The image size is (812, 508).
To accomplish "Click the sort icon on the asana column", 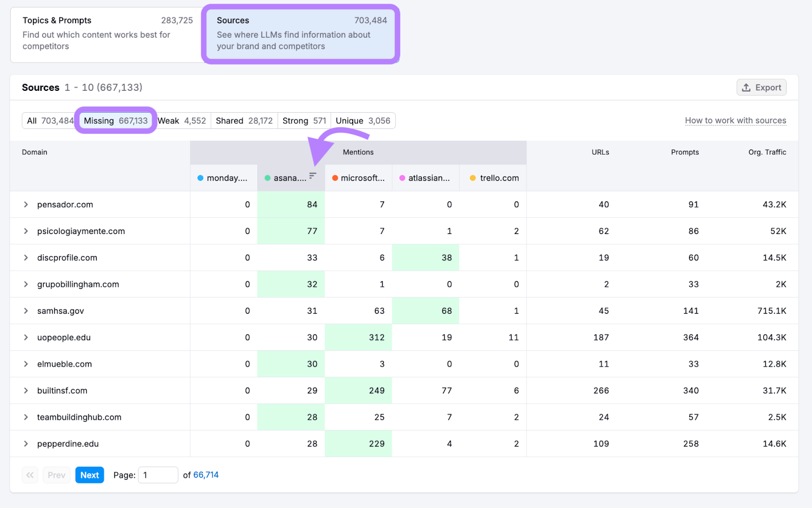I will pos(313,176).
